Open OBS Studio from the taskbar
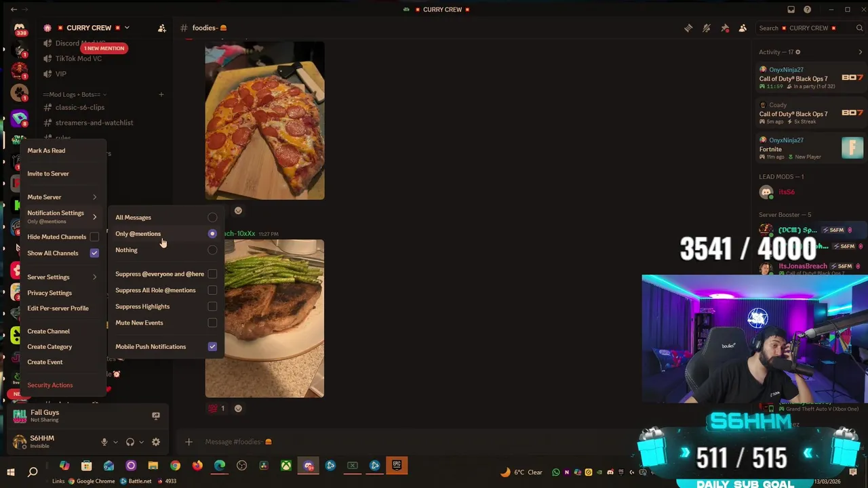868x488 pixels. [x=241, y=466]
